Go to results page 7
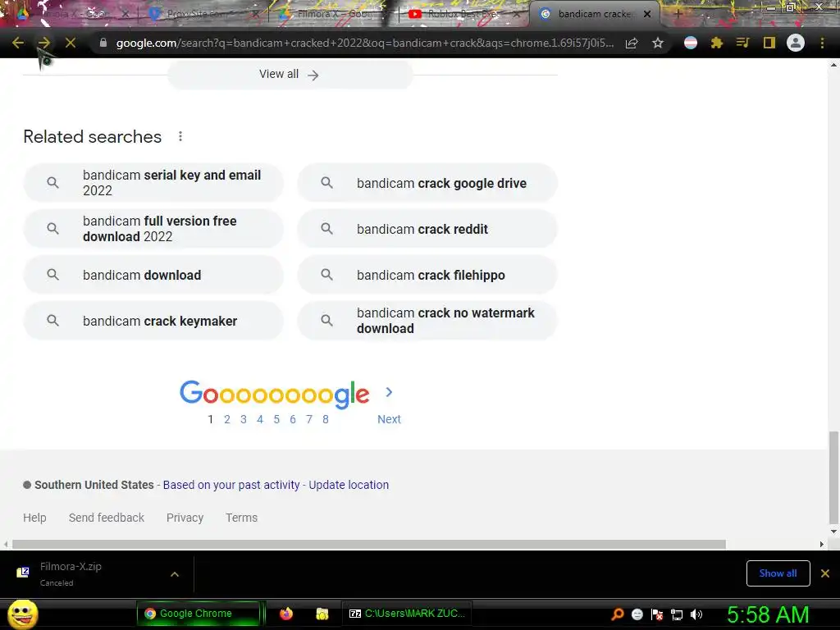The height and width of the screenshot is (630, 840). pos(309,419)
